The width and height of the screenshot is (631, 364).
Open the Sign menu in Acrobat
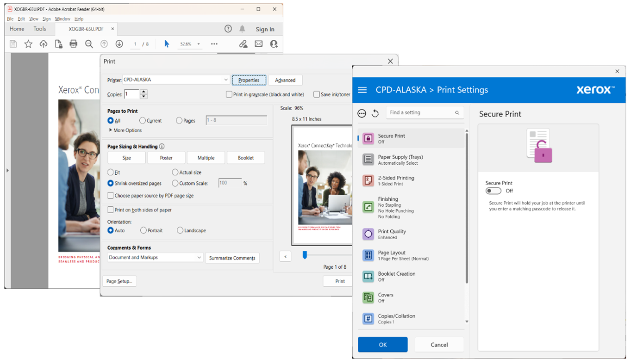pos(47,19)
